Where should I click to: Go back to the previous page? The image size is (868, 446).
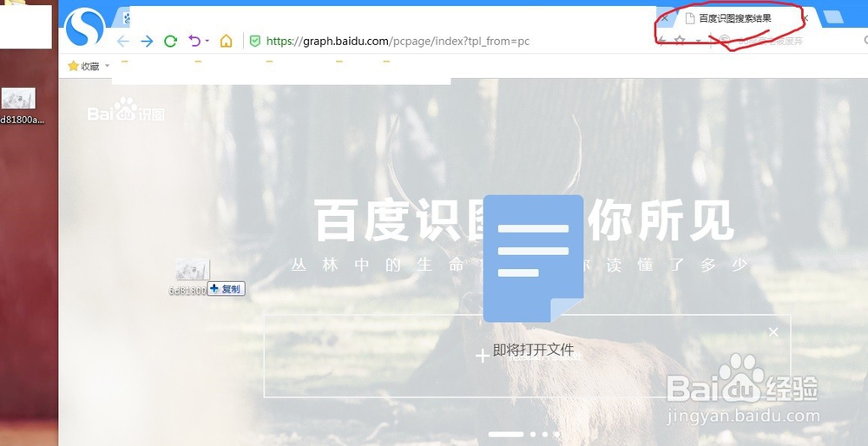(x=123, y=41)
